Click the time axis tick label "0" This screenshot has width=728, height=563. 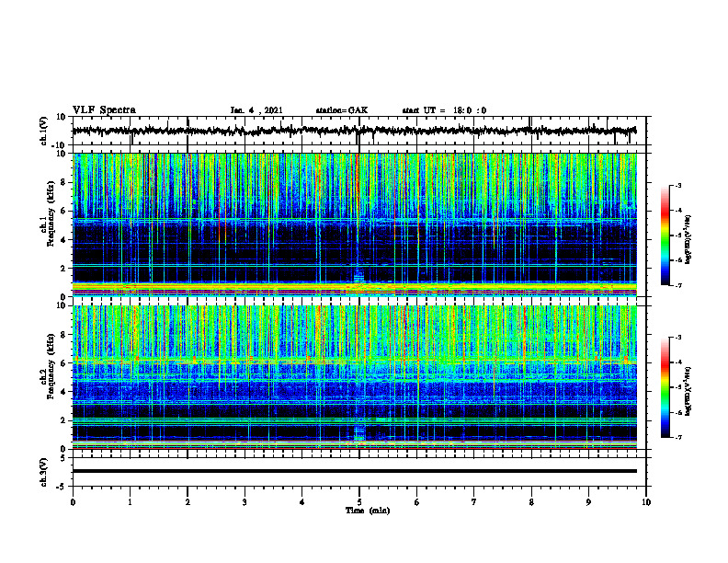click(73, 502)
